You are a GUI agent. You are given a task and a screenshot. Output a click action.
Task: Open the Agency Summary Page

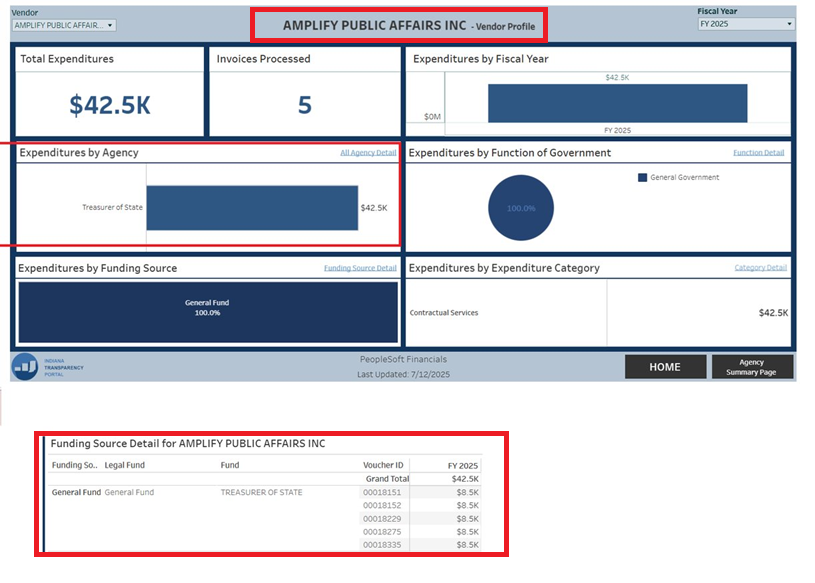[x=752, y=367]
